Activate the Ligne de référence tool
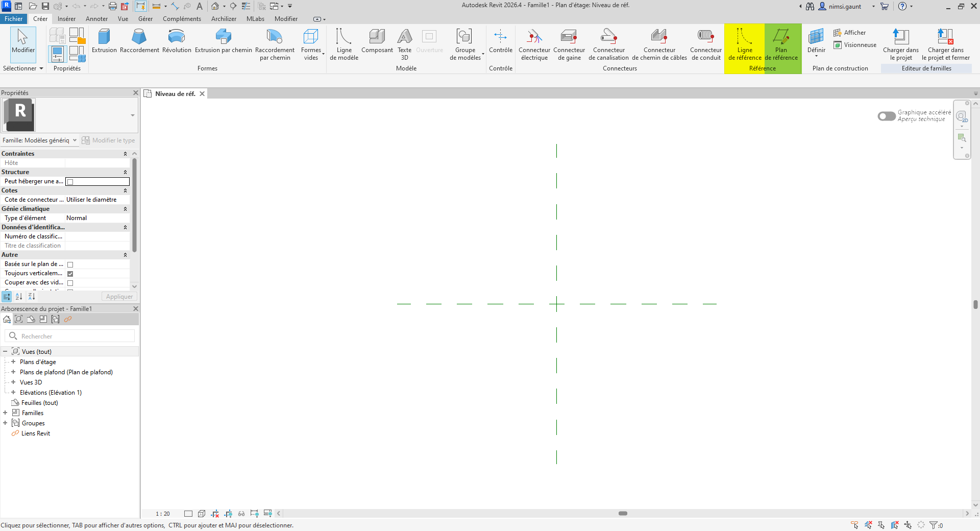This screenshot has width=980, height=531. pos(744,44)
